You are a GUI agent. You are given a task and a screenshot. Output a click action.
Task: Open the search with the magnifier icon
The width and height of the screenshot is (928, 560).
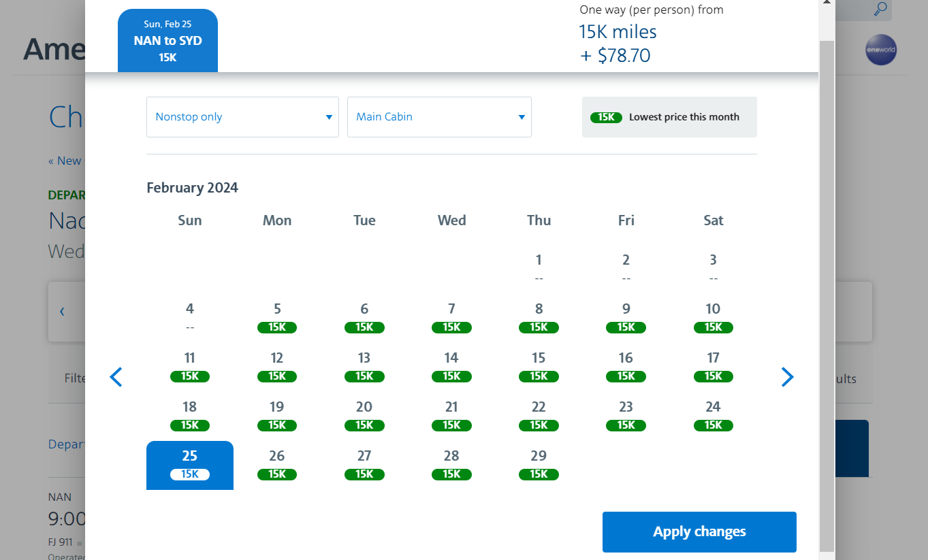click(879, 10)
